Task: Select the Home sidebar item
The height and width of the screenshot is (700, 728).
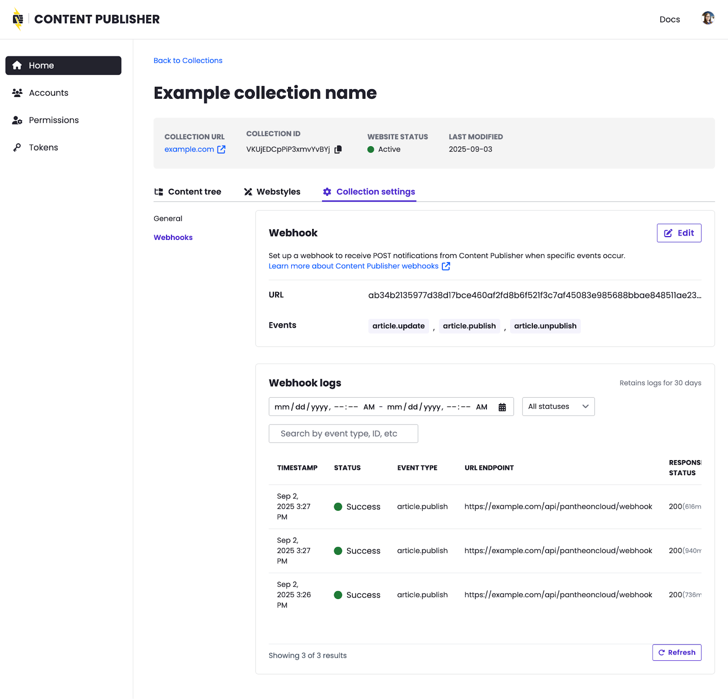Action: (63, 66)
